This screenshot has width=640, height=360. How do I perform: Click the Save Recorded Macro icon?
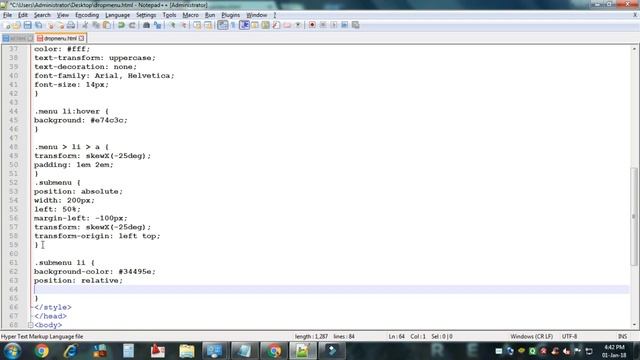click(356, 25)
